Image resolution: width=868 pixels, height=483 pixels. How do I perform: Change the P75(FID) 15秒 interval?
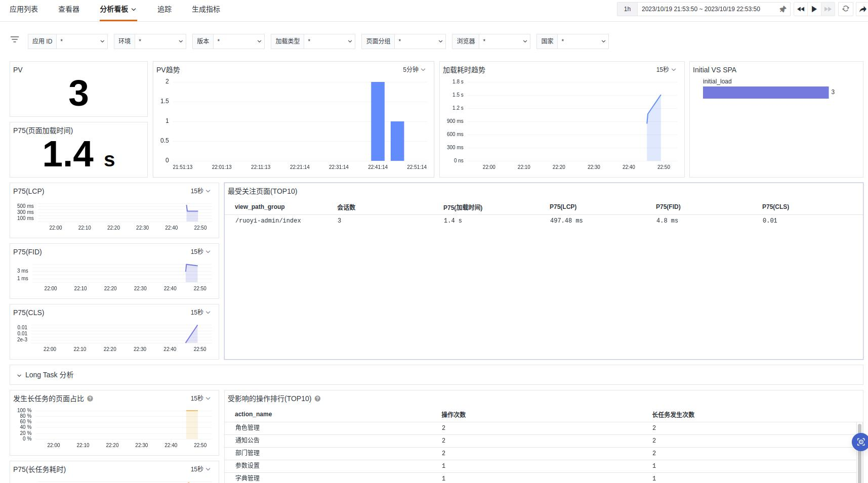(200, 252)
